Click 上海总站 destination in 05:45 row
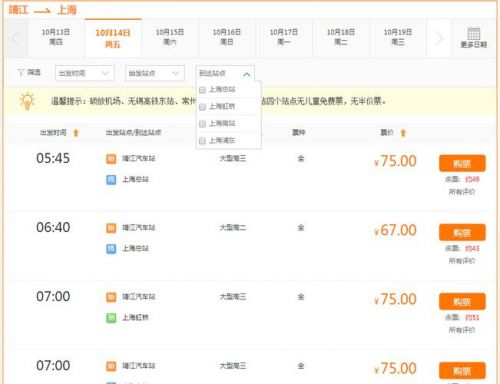500x384 pixels. pos(135,179)
